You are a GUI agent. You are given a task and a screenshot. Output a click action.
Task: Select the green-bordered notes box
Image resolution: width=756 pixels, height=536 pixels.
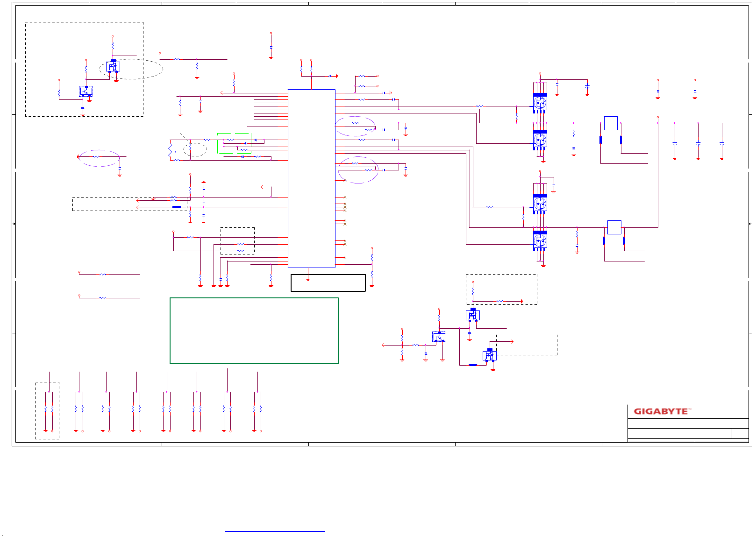click(x=254, y=331)
